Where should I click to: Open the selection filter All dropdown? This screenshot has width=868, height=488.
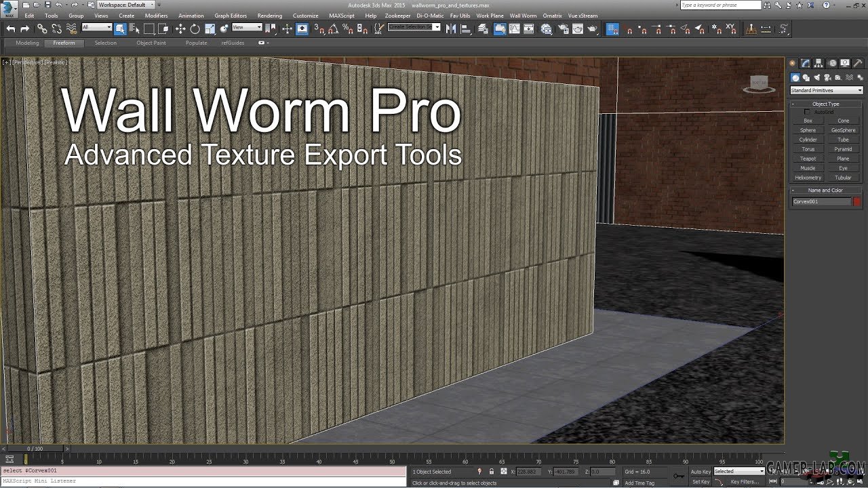pos(96,27)
